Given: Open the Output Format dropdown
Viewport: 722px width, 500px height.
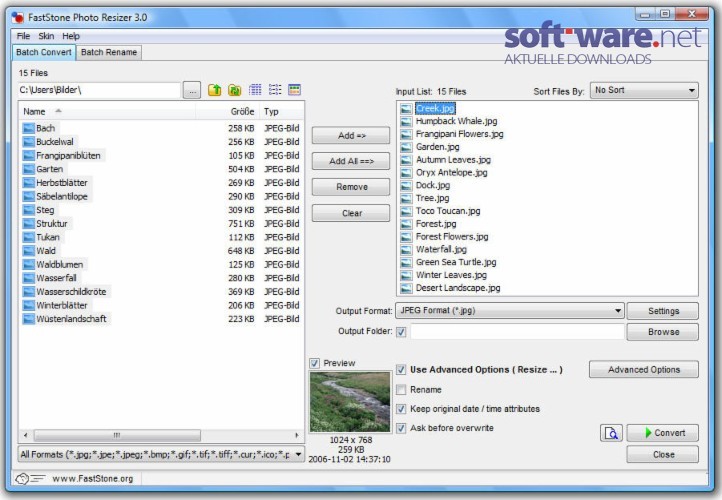Looking at the screenshot, I should pos(509,311).
